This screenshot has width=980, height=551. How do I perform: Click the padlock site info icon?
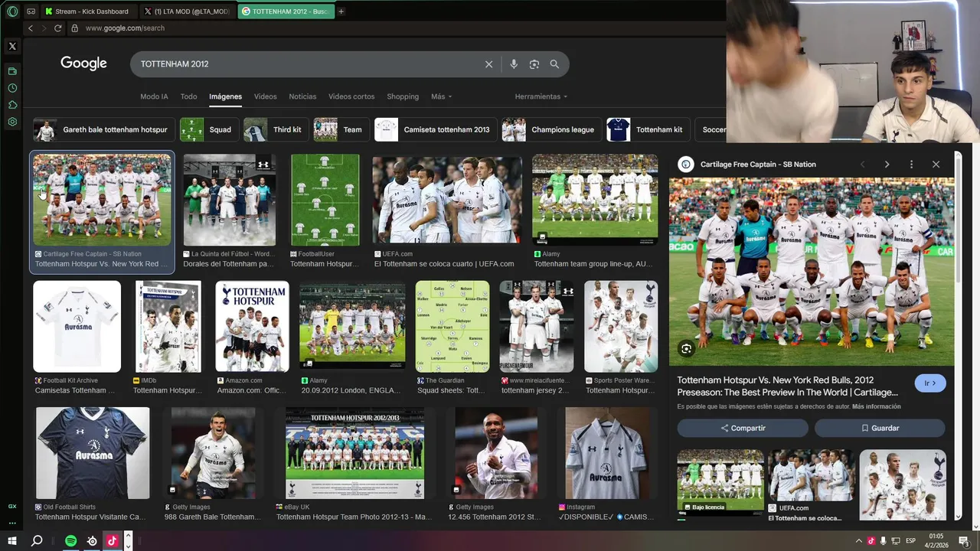coord(74,28)
